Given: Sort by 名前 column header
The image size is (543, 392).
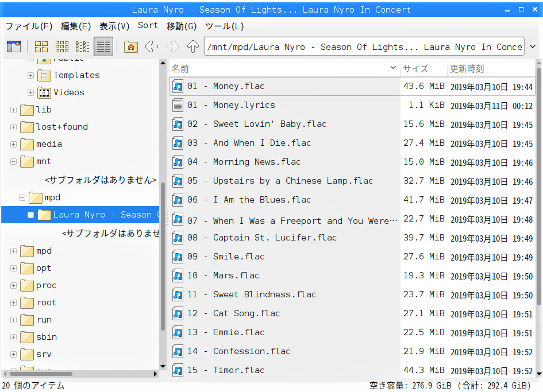Looking at the screenshot, I should pyautogui.click(x=284, y=68).
